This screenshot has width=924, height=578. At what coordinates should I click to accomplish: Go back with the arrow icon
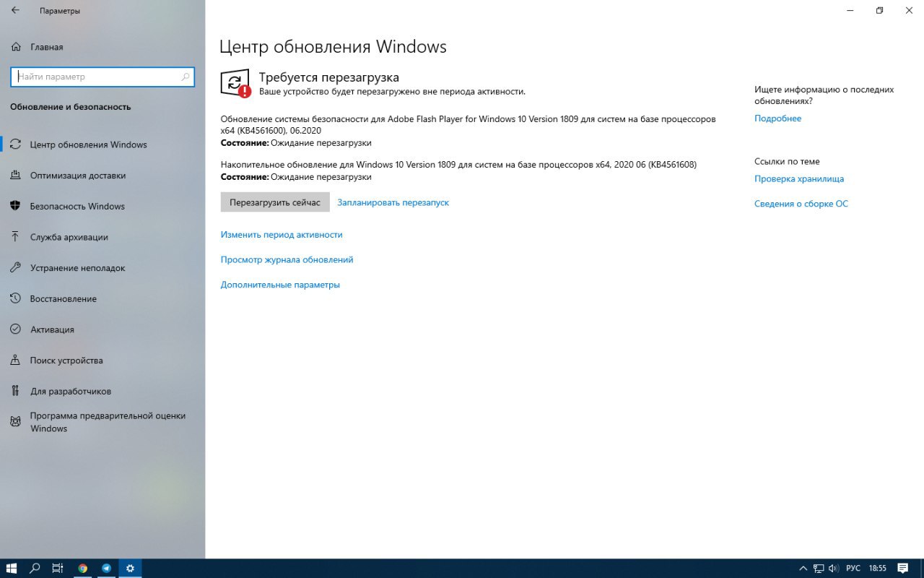point(15,11)
